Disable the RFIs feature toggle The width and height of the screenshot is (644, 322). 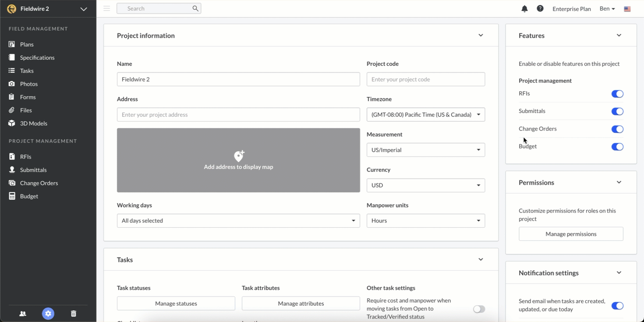(617, 94)
